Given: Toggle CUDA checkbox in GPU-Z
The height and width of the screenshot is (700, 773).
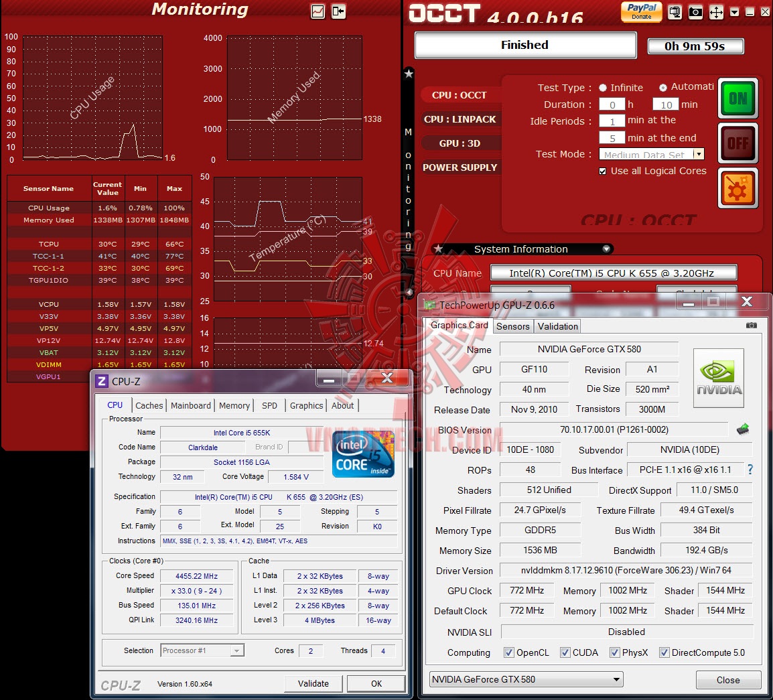Looking at the screenshot, I should [x=565, y=652].
